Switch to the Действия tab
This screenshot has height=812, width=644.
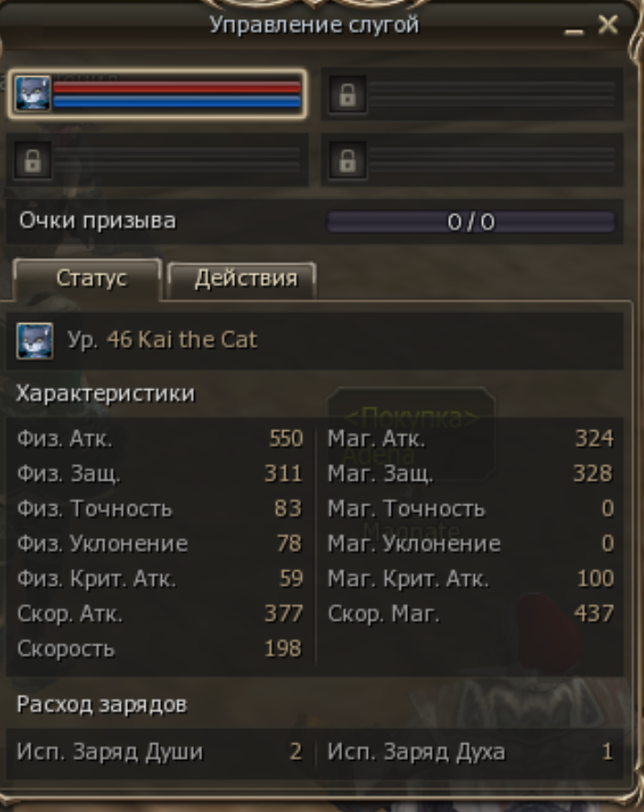(x=242, y=279)
